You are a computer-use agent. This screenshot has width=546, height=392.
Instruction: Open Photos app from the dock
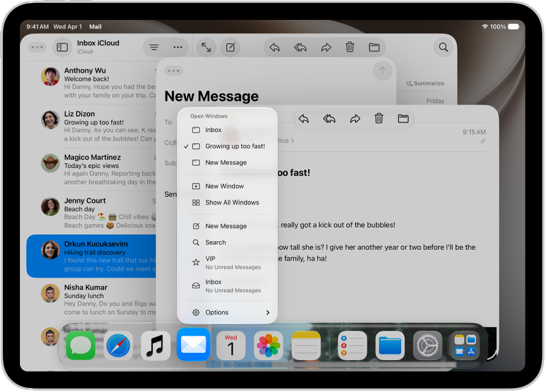coord(268,345)
